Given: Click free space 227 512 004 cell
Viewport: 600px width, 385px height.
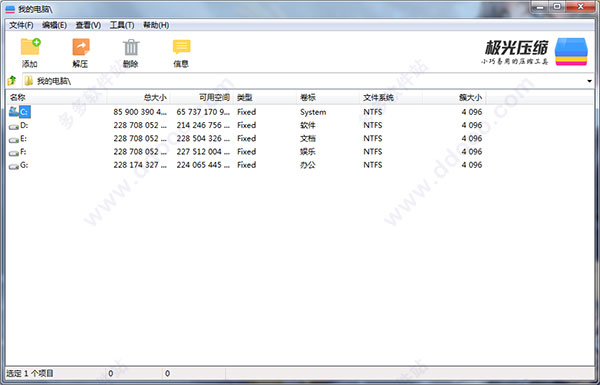Looking at the screenshot, I should tap(203, 152).
